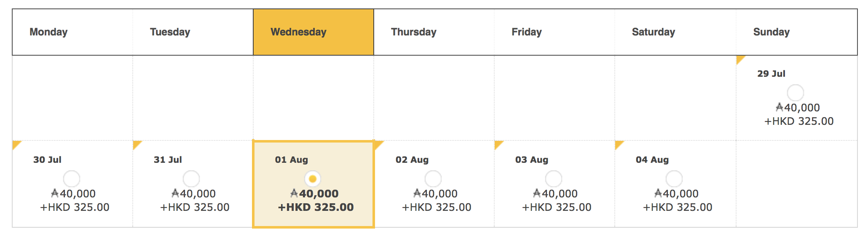Viewport: 868px width, 237px height.
Task: Click the selected 01 Aug radio button
Action: (313, 179)
